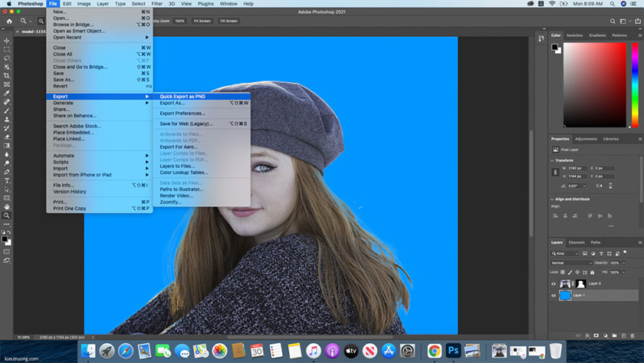Click the layer mask thumbnail of Layer 0
The height and width of the screenshot is (363, 644).
581,284
